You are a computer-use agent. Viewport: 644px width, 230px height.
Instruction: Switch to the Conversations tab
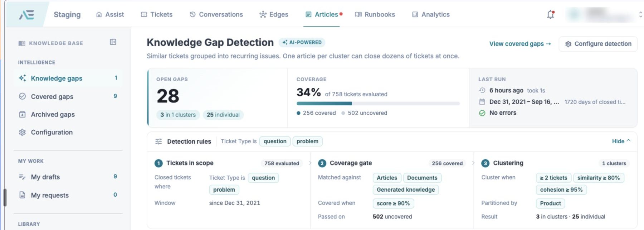click(x=216, y=15)
